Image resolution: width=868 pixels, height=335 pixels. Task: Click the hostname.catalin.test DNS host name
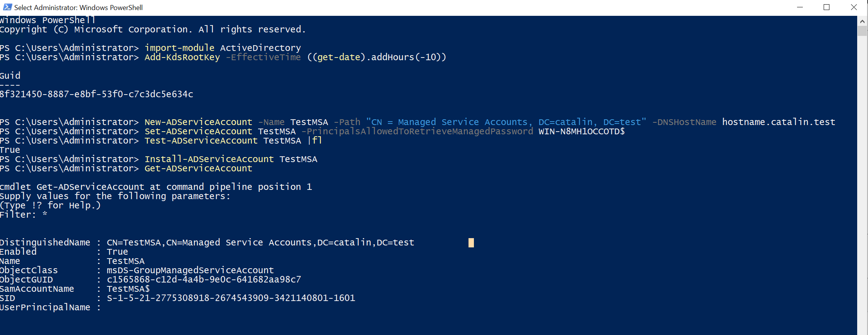coord(779,122)
